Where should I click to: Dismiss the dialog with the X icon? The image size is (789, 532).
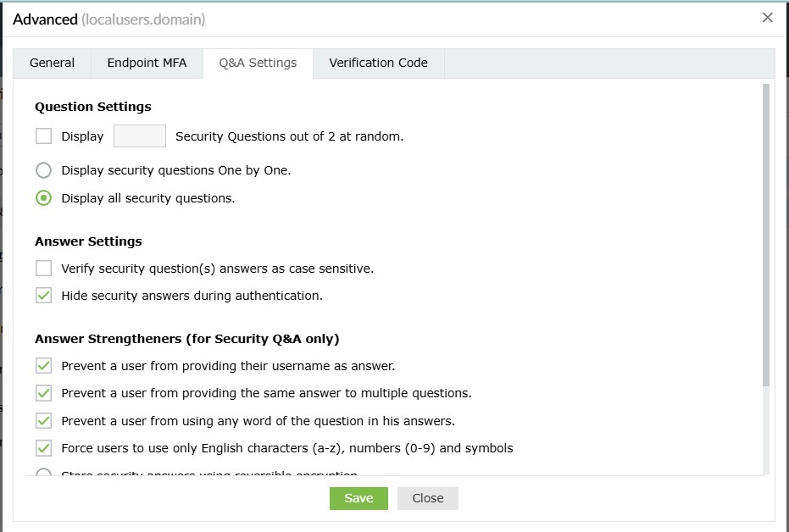(768, 17)
